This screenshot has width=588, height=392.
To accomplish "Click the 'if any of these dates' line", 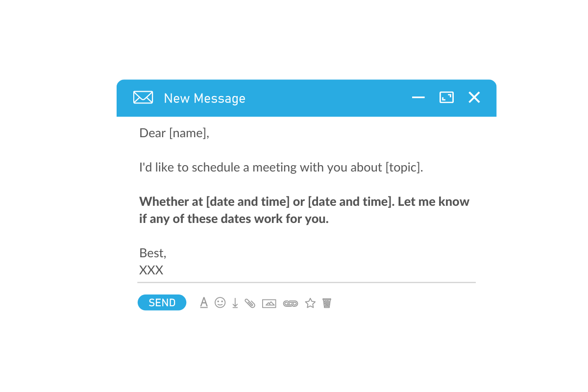I will (234, 219).
